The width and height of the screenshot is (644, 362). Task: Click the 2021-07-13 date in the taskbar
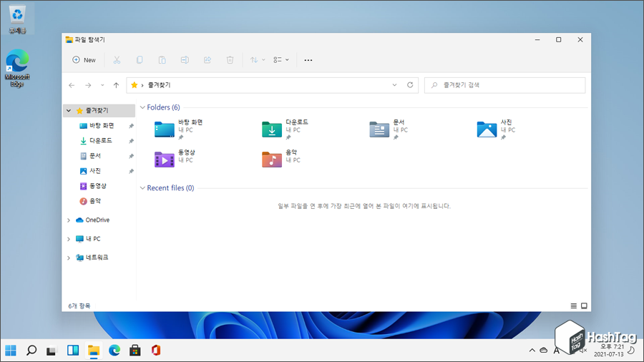coord(608,354)
